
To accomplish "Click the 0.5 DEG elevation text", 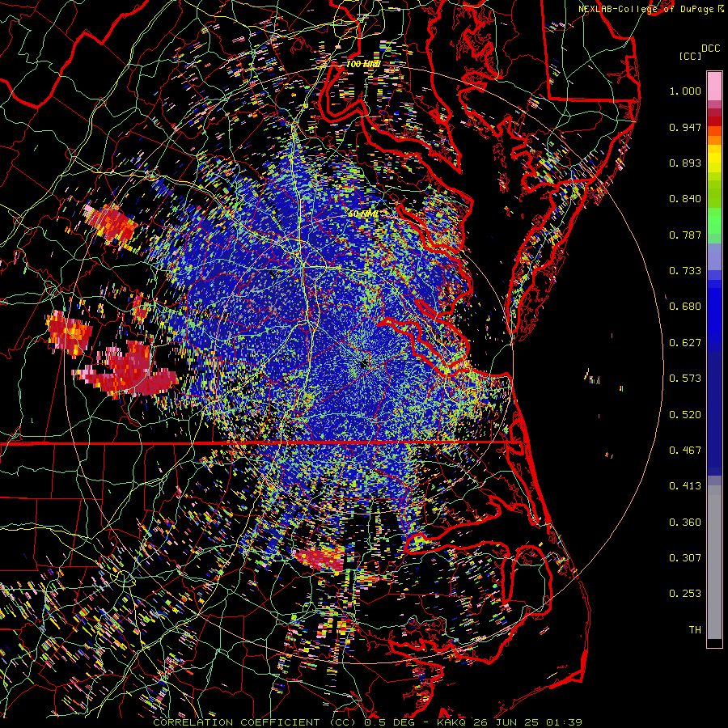I will pyautogui.click(x=390, y=722).
